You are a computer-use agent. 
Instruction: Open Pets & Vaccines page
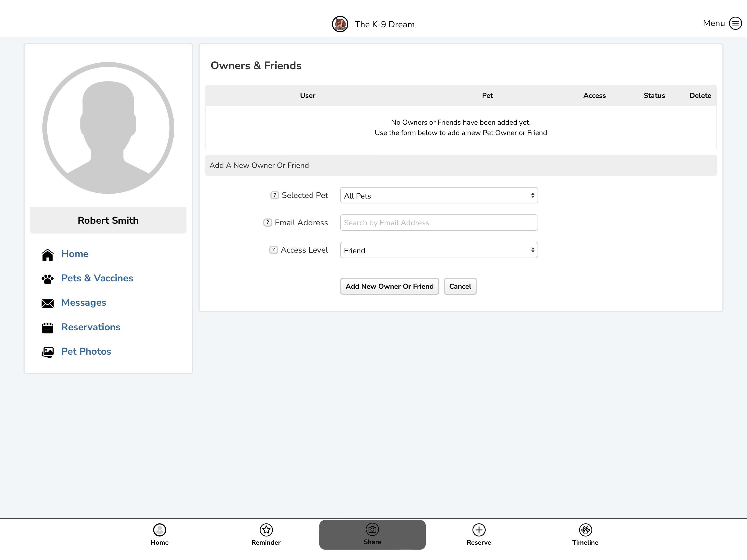(97, 278)
